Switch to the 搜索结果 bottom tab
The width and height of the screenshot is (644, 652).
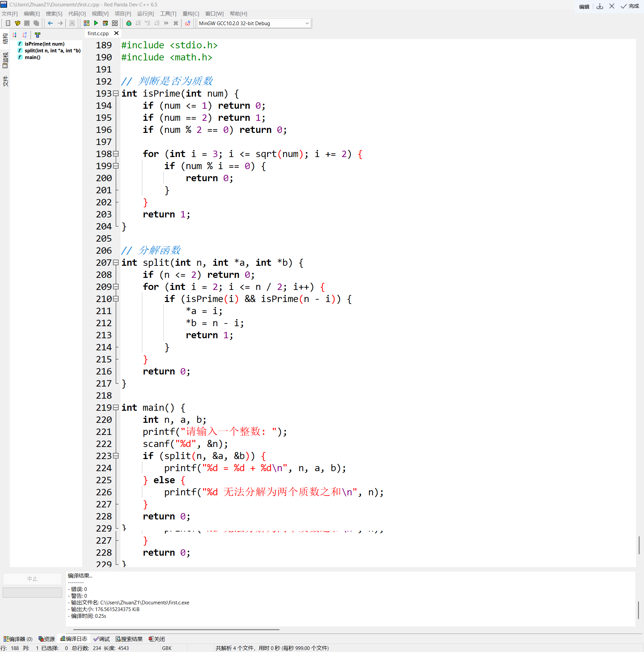pyautogui.click(x=129, y=639)
